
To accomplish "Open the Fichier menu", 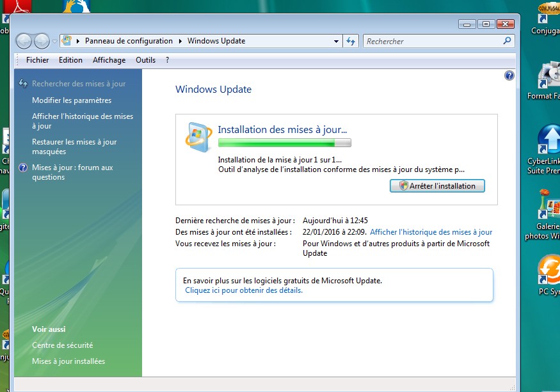I will coord(38,60).
